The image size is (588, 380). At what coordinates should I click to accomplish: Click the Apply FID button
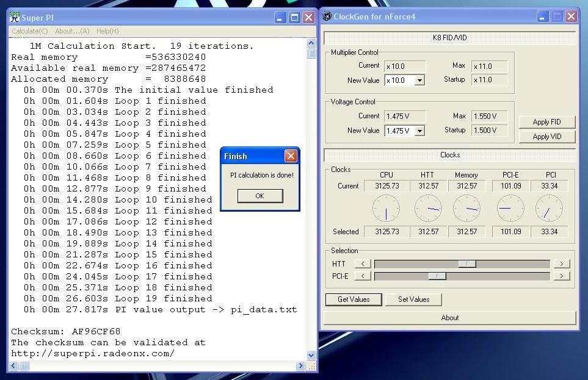pos(546,122)
